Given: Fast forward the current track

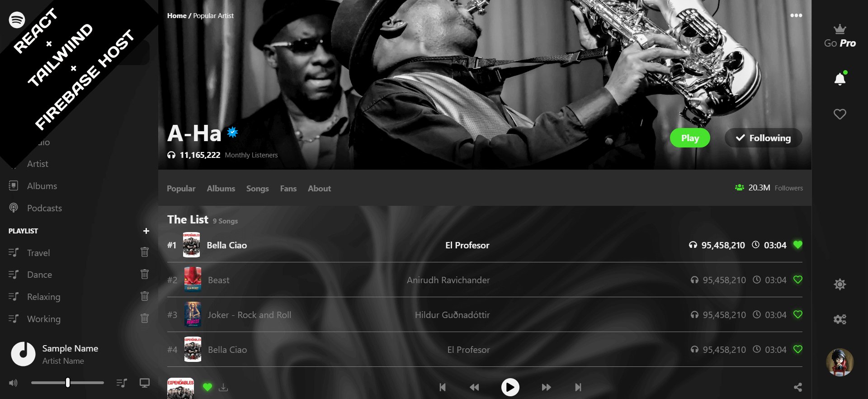Looking at the screenshot, I should click(x=546, y=387).
